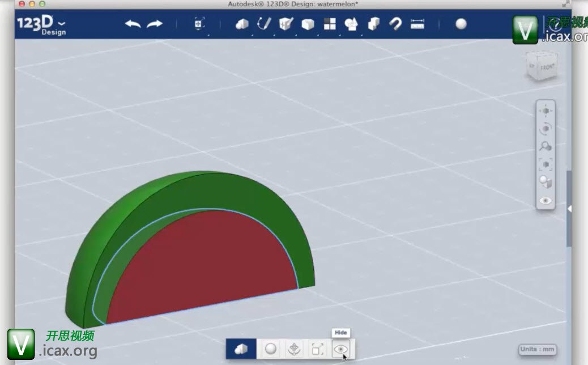Open the 123D Design application menu
Screen dimensions: 588x365
click(x=41, y=25)
